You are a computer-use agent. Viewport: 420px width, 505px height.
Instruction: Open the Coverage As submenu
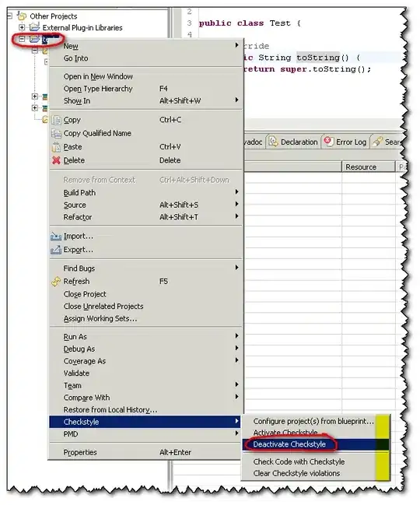145,361
